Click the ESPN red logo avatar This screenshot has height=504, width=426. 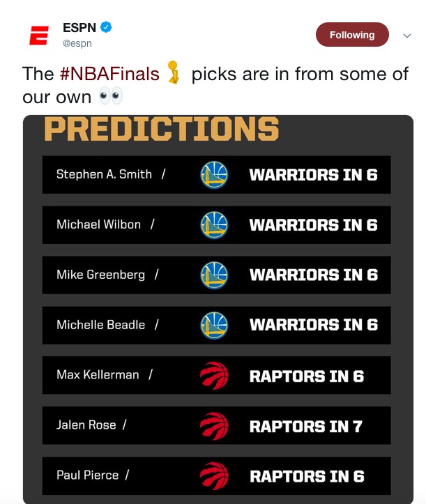click(x=39, y=36)
